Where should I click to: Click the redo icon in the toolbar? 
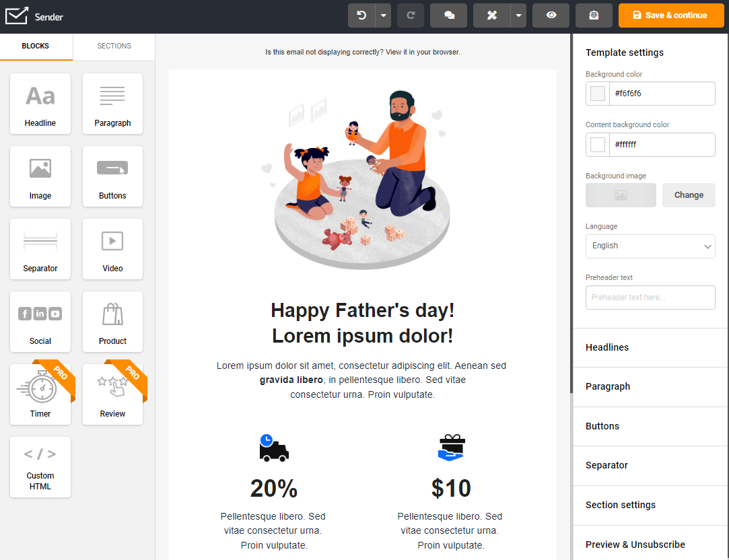coord(410,15)
